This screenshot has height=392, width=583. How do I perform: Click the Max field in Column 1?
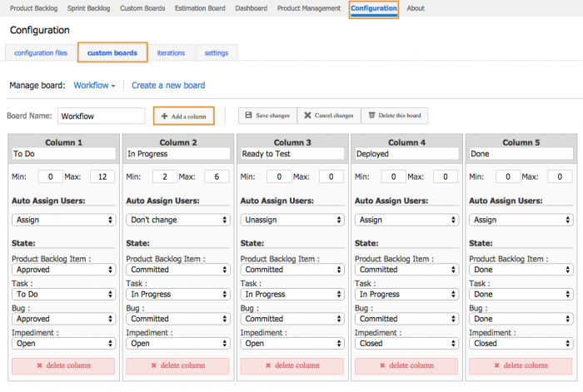(102, 176)
